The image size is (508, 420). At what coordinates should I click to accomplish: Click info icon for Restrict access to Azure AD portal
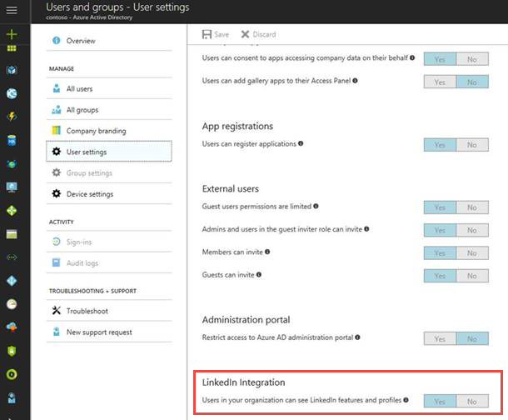(357, 337)
